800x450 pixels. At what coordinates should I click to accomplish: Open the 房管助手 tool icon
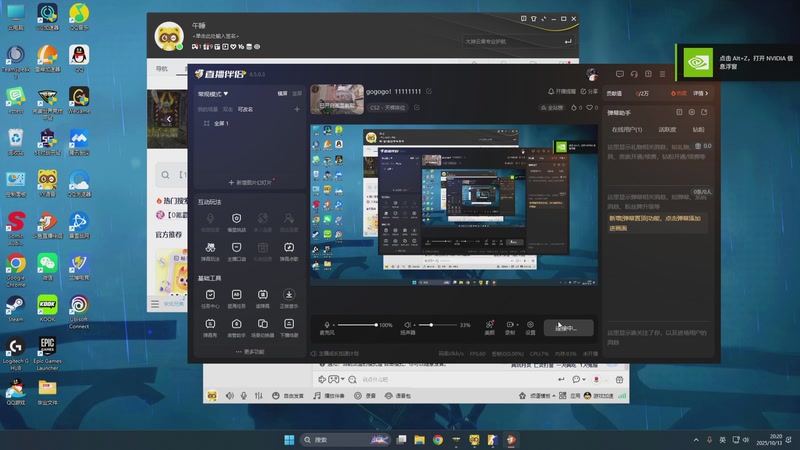point(236,324)
